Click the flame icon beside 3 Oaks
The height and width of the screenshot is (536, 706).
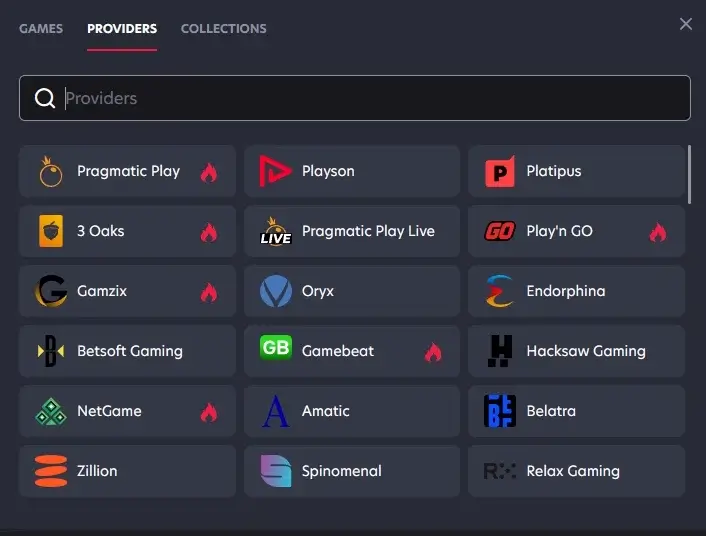pos(209,232)
